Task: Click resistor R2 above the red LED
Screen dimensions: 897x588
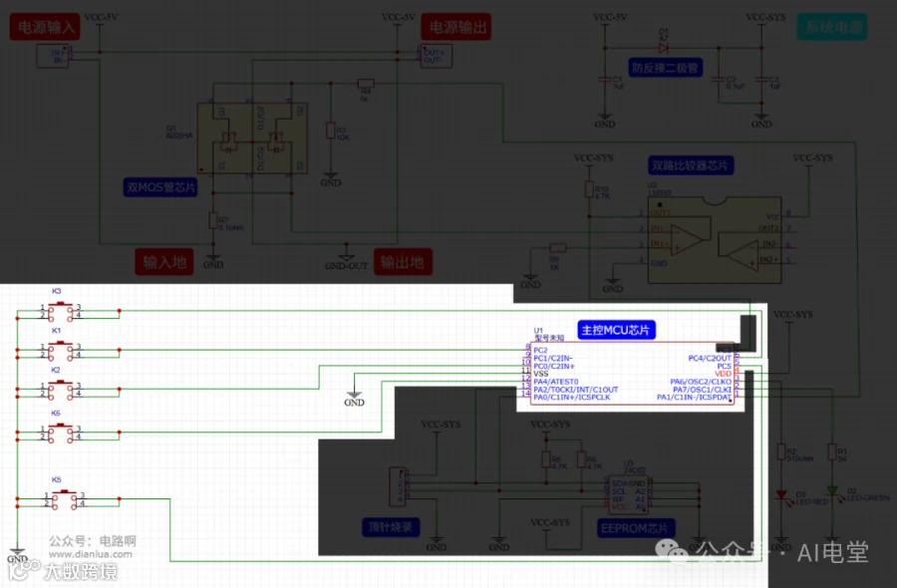Action: [781, 451]
